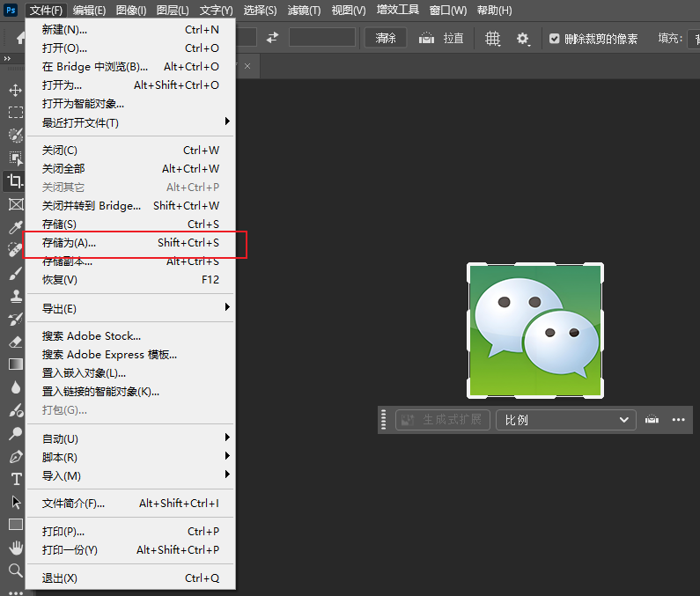The image size is (700, 596).
Task: Expand the toolbar double-arrow
Action: click(7, 58)
